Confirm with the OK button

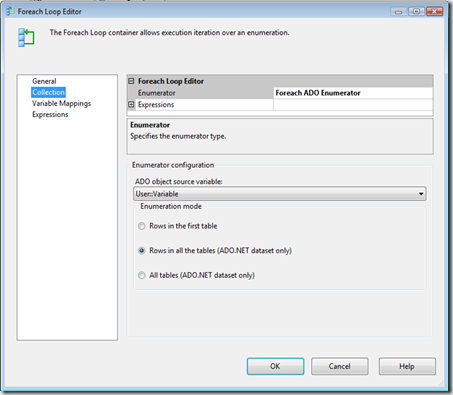275,366
